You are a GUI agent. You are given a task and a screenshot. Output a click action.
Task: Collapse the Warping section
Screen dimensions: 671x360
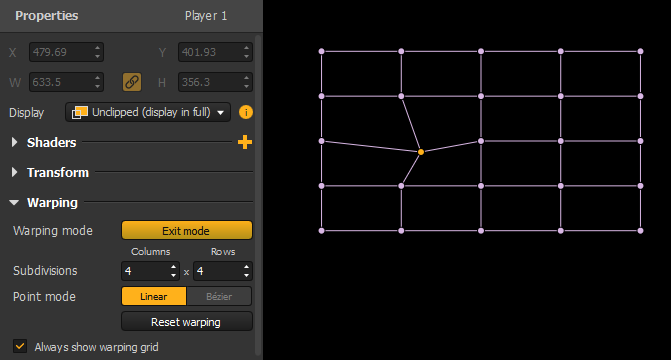coord(14,202)
